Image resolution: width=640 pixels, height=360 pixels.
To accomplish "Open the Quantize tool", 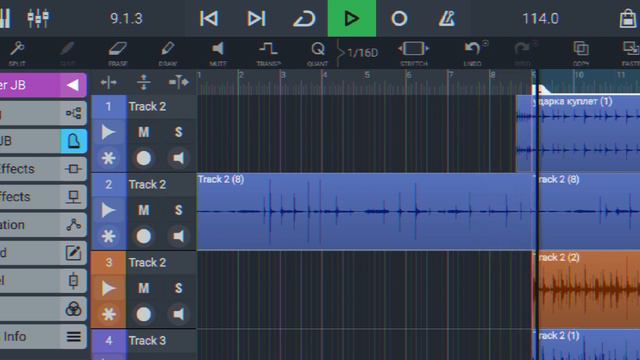I will click(x=318, y=53).
